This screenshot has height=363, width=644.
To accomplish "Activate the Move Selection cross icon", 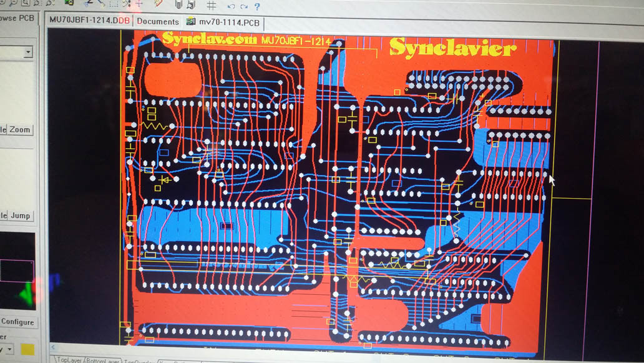I will tap(139, 3).
